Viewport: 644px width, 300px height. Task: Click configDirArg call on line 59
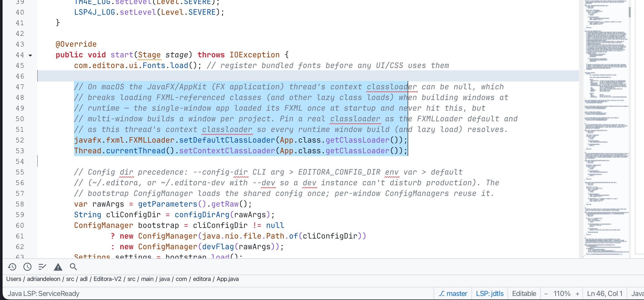[202, 215]
